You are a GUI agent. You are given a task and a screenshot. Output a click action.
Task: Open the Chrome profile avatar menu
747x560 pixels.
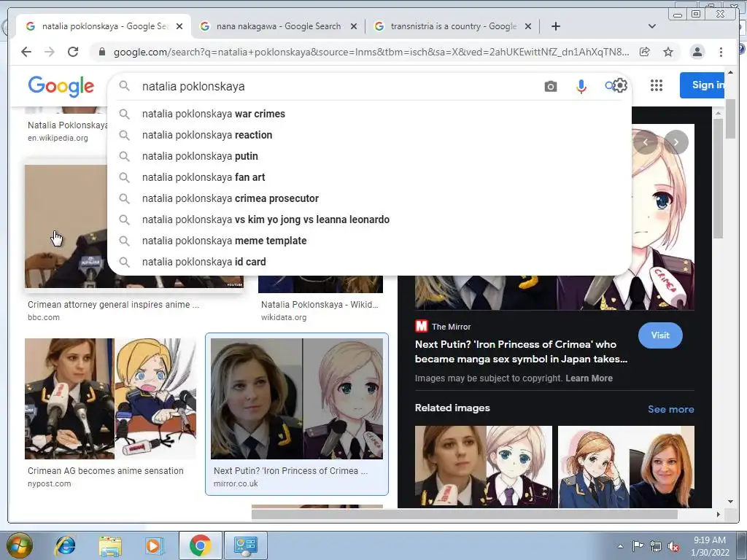pos(697,52)
